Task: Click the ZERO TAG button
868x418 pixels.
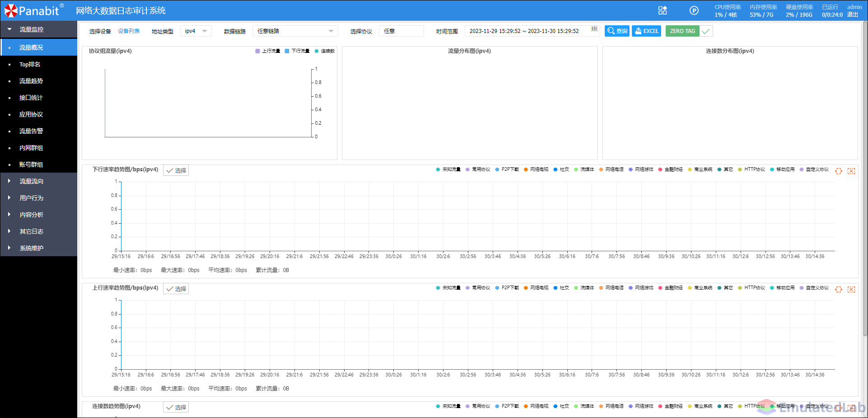Action: coord(682,31)
